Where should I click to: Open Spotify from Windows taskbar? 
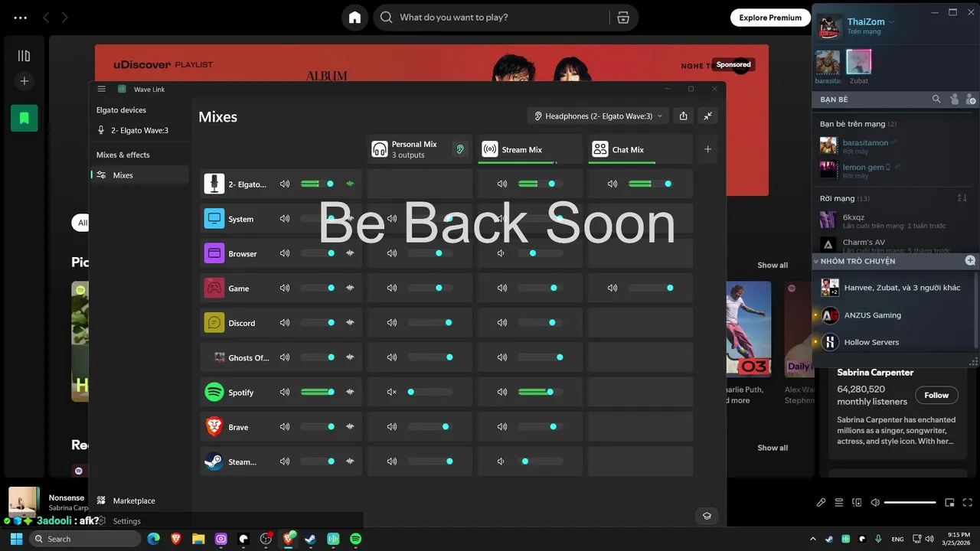[x=356, y=539]
